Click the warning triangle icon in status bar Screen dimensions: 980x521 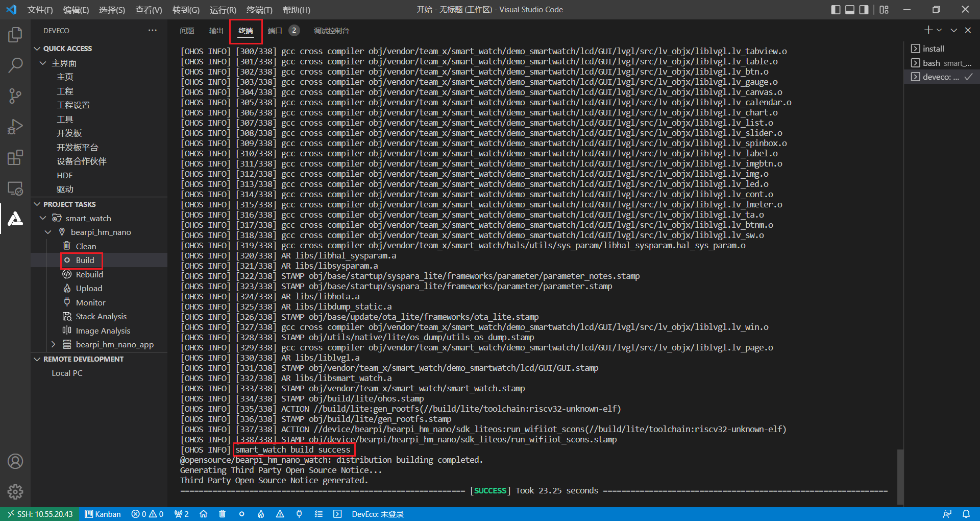pos(280,514)
